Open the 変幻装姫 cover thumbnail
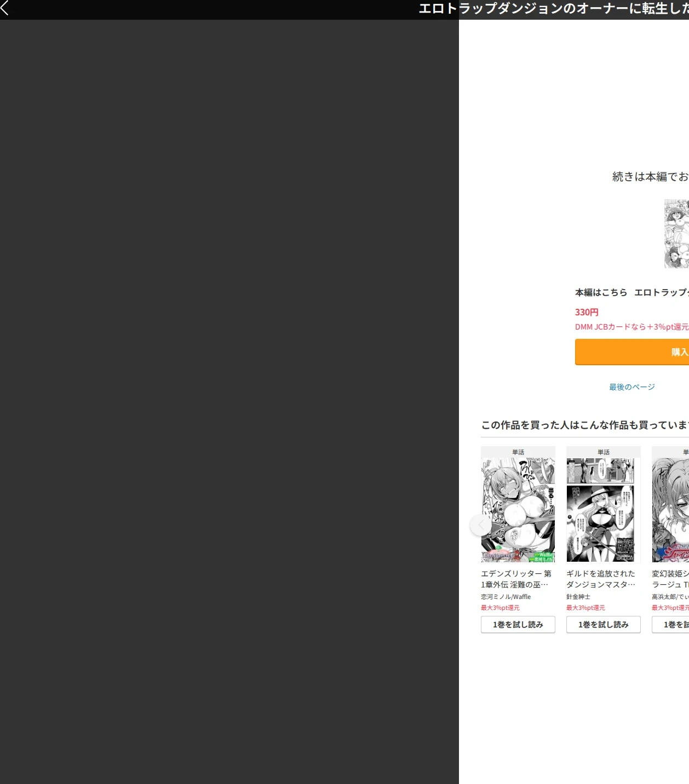Image resolution: width=689 pixels, height=784 pixels. coord(670,510)
